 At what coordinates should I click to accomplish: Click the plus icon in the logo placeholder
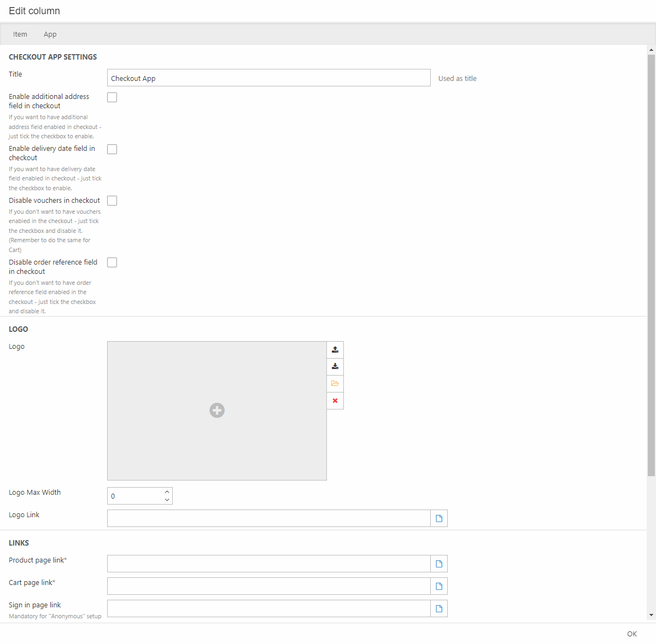click(217, 410)
